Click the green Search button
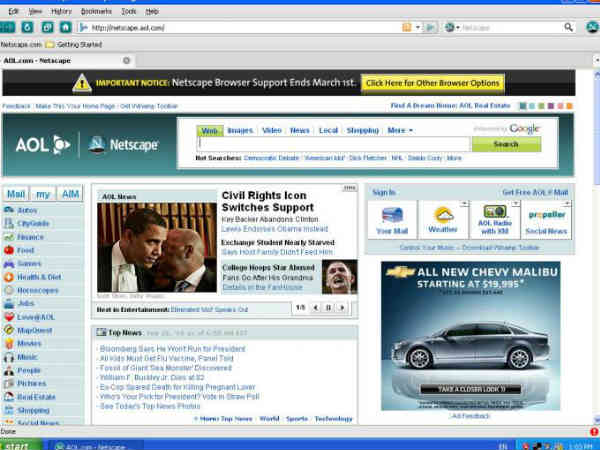The height and width of the screenshot is (450, 600). 506,144
